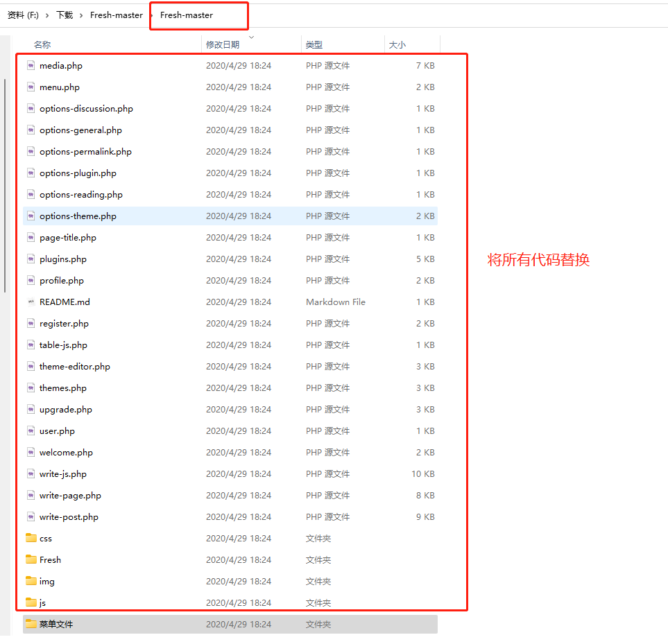Sort by 类型 column header
Image resolution: width=668 pixels, height=644 pixels.
314,44
